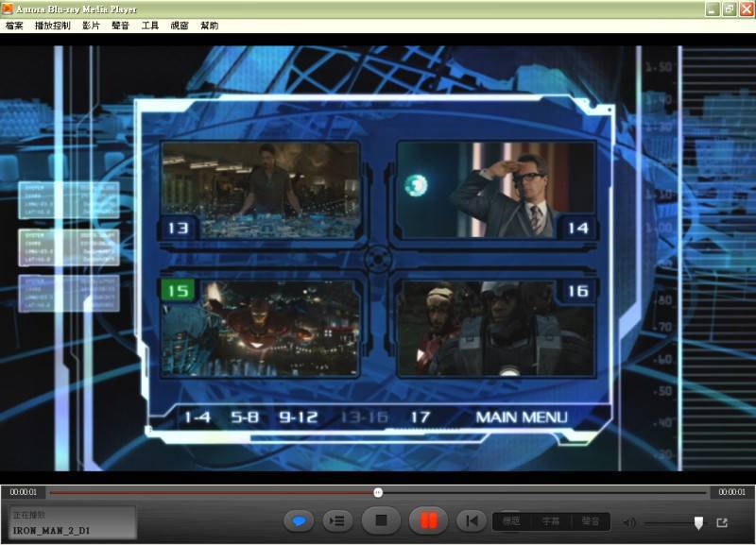Image resolution: width=756 pixels, height=545 pixels.
Task: Mute audio via the speaker icon
Action: (x=629, y=522)
